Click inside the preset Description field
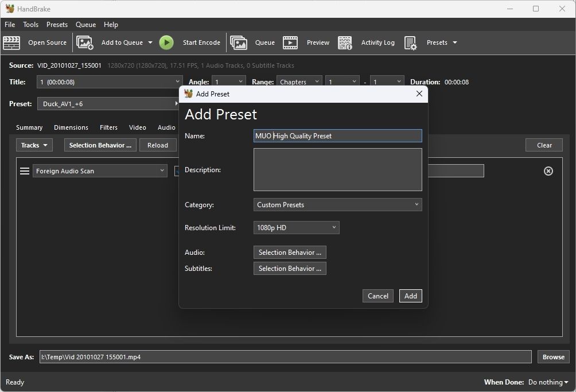 (337, 169)
